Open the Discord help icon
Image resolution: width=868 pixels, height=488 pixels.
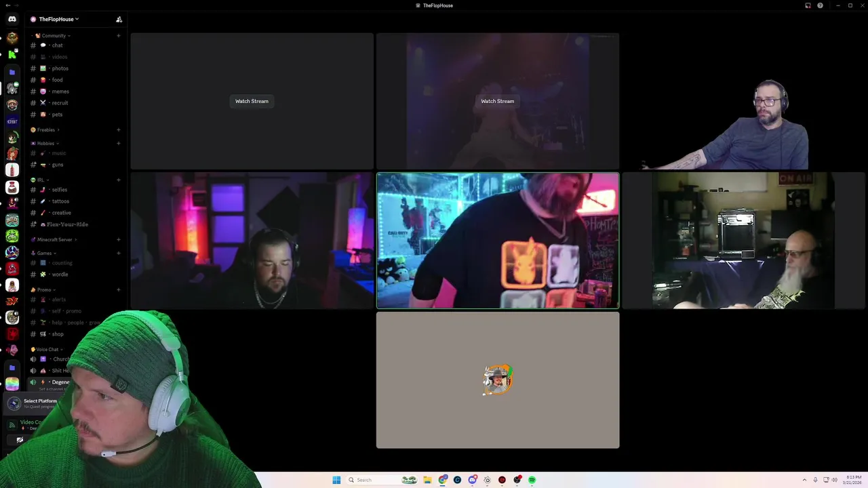pos(820,5)
